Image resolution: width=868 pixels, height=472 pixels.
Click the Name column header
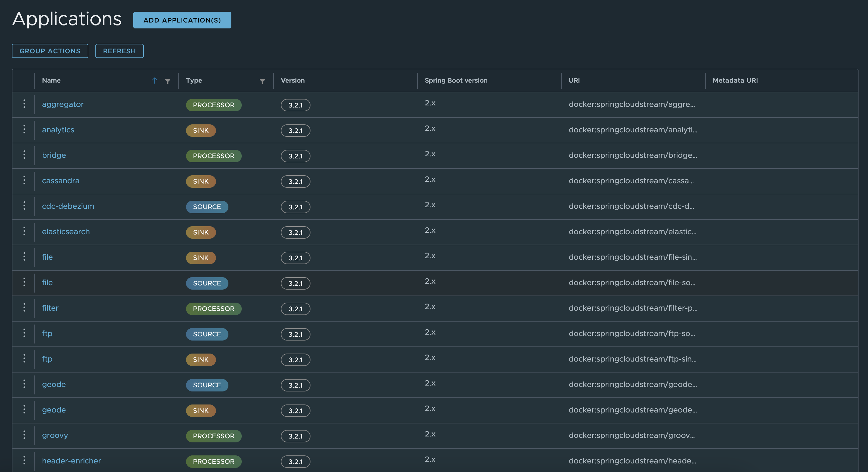point(51,81)
